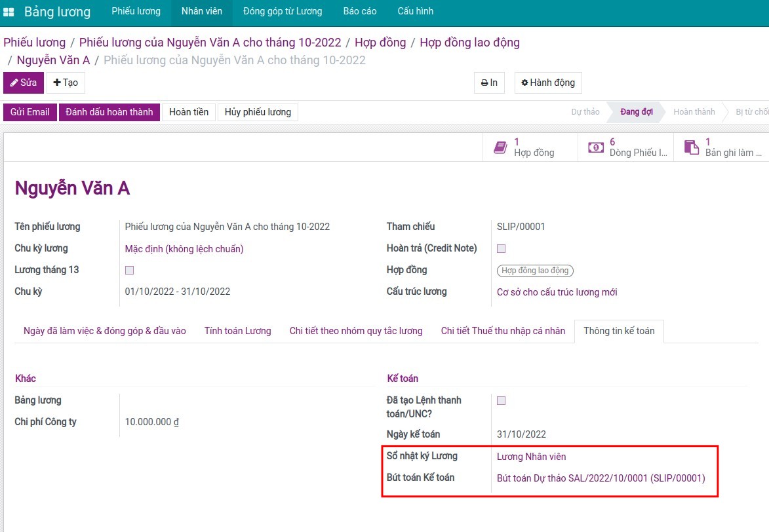Image resolution: width=769 pixels, height=532 pixels.
Task: Toggle the Lương tháng 13 checkbox
Action: [129, 270]
